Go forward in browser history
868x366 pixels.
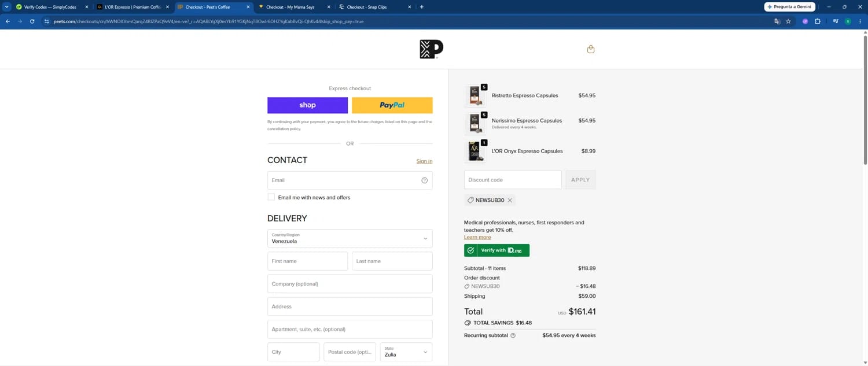tap(20, 21)
